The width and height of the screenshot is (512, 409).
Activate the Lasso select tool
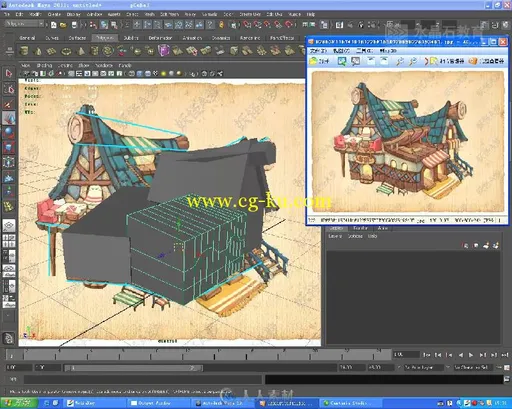(9, 89)
